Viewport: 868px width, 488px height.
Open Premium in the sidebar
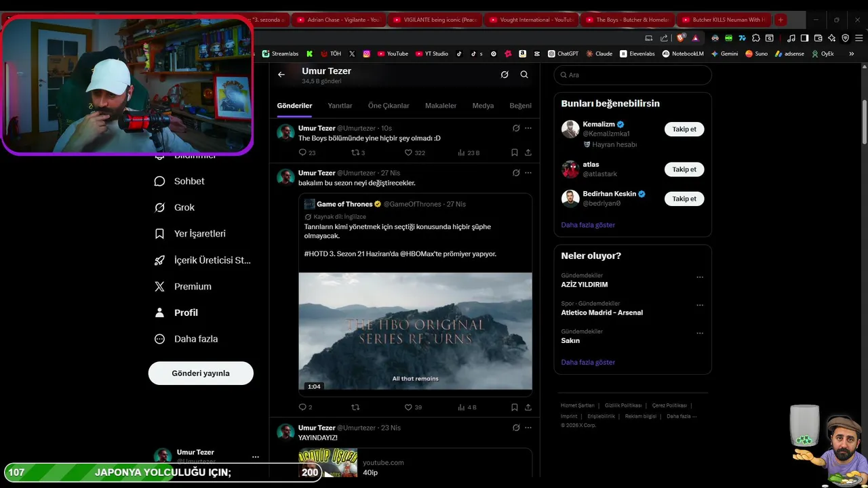[183, 286]
